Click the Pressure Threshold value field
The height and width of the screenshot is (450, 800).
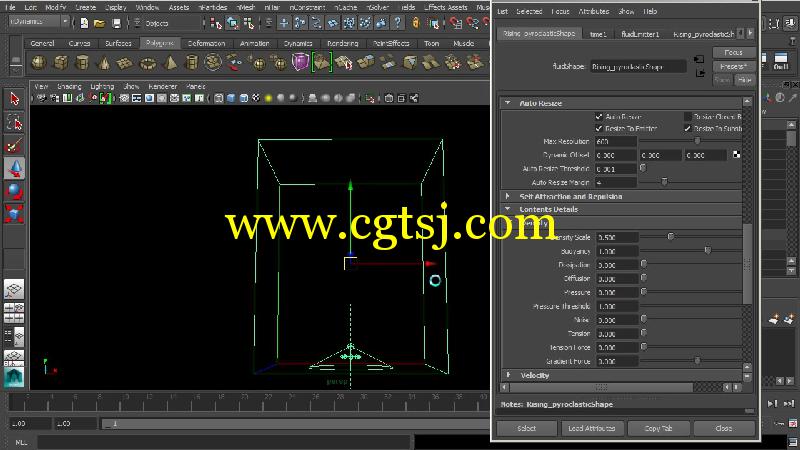(x=617, y=306)
